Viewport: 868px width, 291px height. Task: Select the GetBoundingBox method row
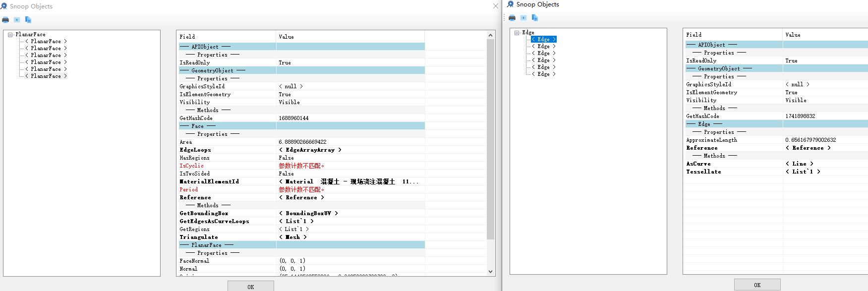(301, 213)
